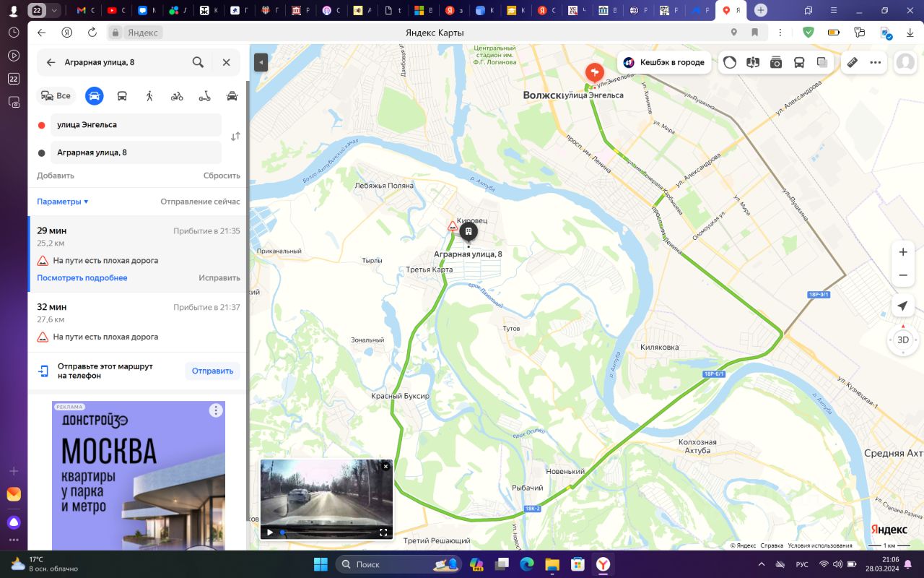This screenshot has width=924, height=578.
Task: Click 'Сбросить' to reset the route
Action: click(222, 176)
